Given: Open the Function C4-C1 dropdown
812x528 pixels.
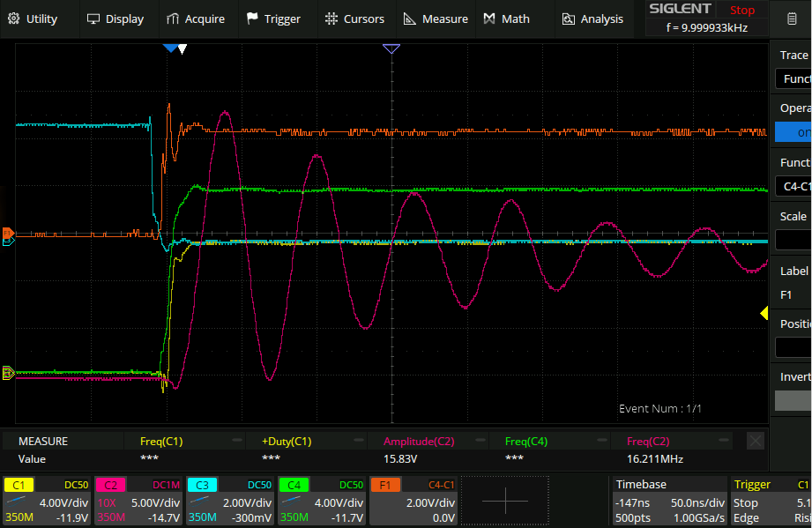Looking at the screenshot, I should point(793,186).
